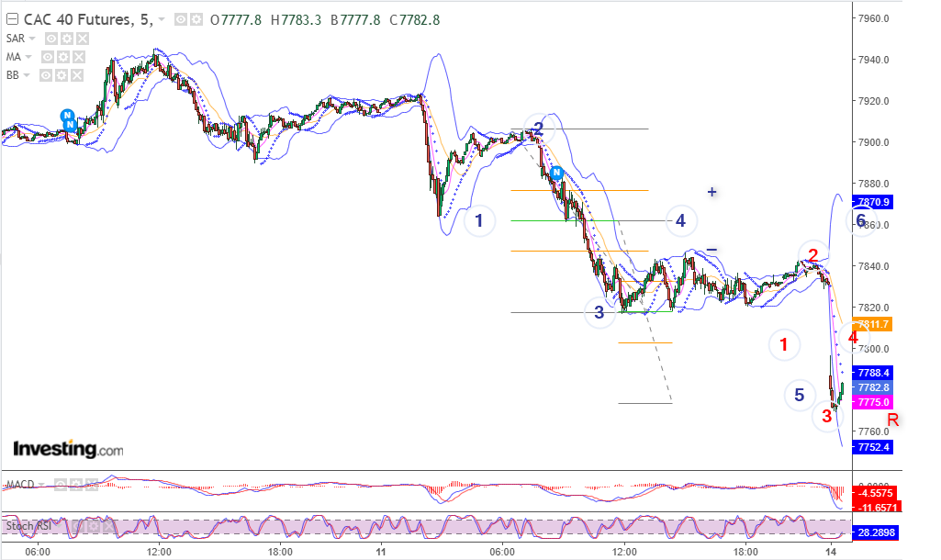Select the blue Elliott wave label 4
This screenshot has height=560, width=941.
coord(680,221)
